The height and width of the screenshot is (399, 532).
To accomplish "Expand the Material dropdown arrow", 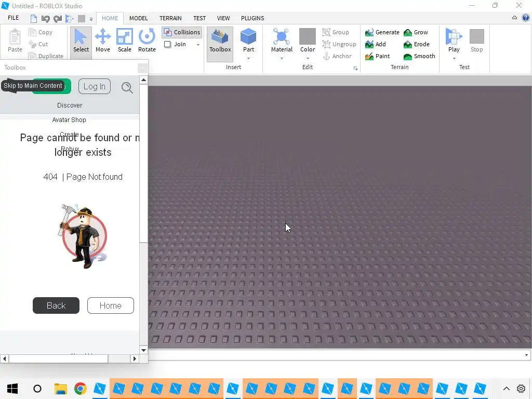I will tap(282, 58).
